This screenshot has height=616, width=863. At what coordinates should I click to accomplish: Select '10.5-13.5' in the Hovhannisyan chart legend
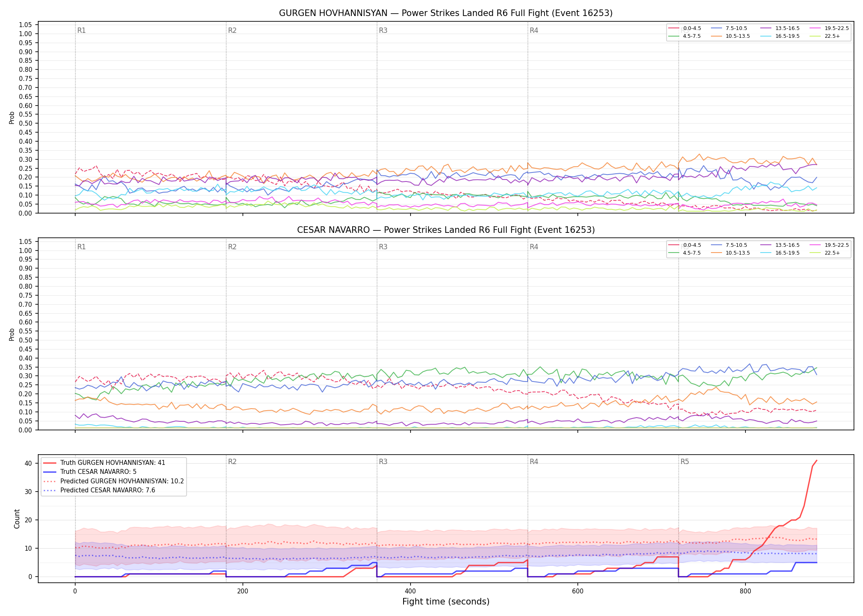[731, 36]
